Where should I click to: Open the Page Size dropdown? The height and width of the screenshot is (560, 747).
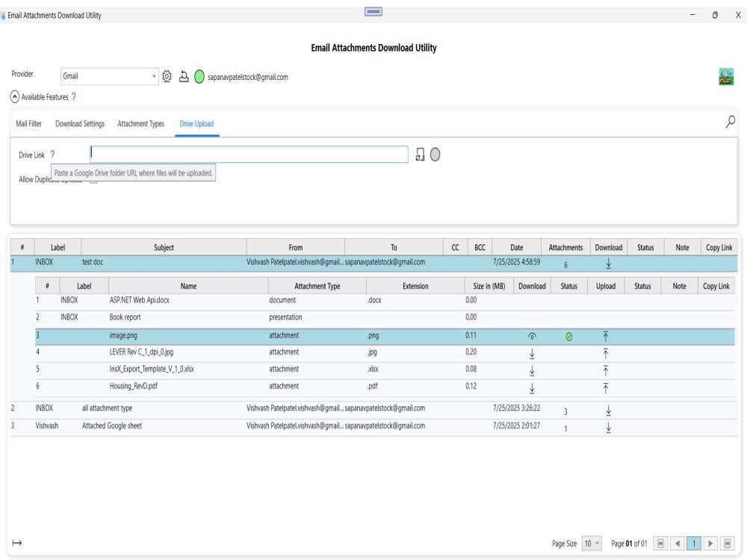click(592, 544)
